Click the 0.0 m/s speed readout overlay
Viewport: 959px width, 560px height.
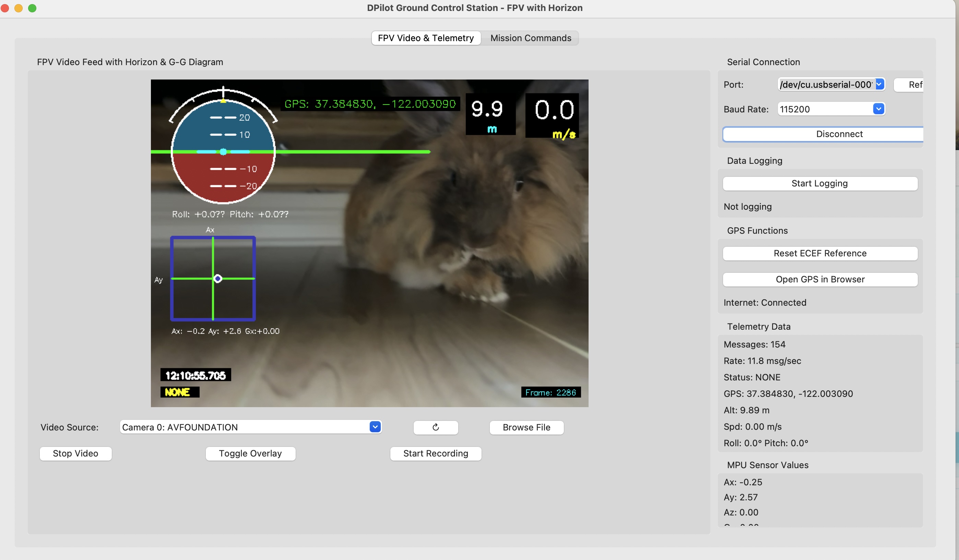(x=552, y=115)
